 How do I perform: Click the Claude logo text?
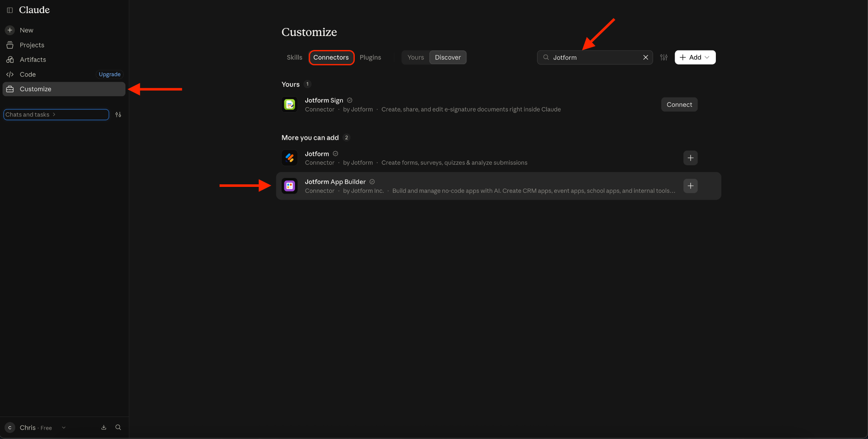click(34, 10)
